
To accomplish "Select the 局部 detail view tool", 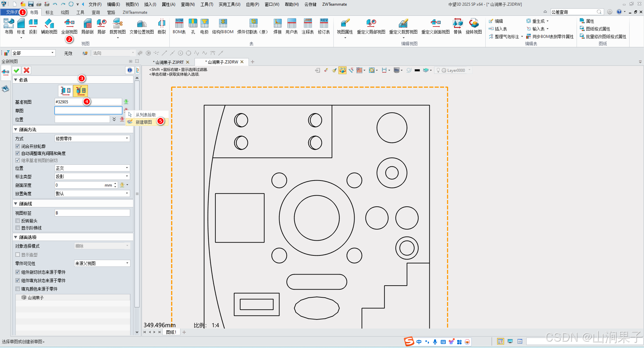I will pos(101,26).
